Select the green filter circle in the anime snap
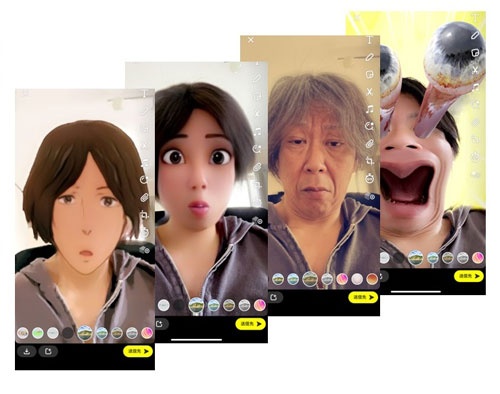Image resolution: width=500 pixels, height=394 pixels. tap(38, 333)
